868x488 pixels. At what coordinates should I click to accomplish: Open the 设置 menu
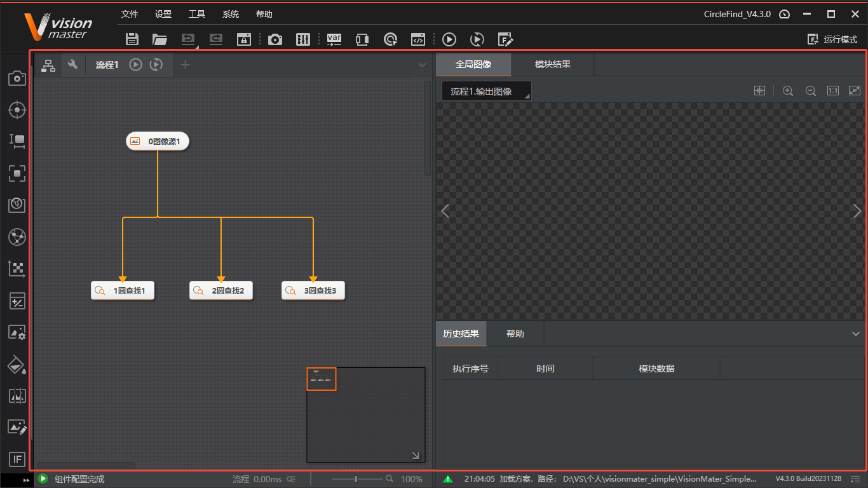163,14
